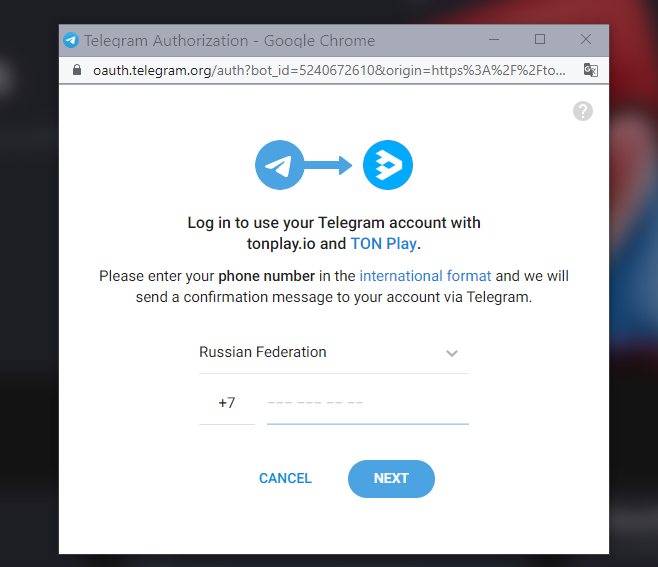Select the oauth.telegram.org URL in address bar
The image size is (658, 567).
coord(329,70)
